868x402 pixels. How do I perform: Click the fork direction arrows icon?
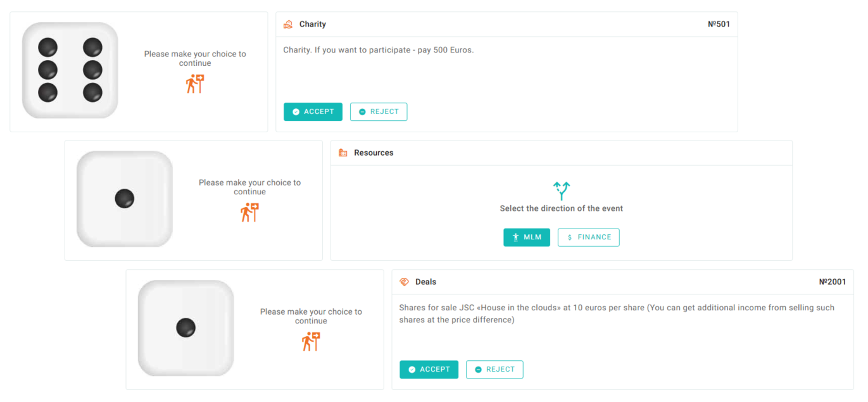coord(561,190)
